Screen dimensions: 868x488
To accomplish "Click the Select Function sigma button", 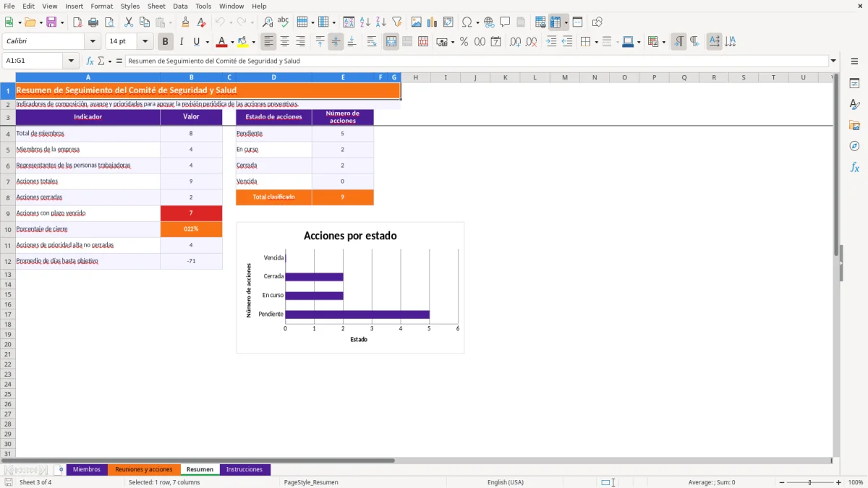I will 101,61.
